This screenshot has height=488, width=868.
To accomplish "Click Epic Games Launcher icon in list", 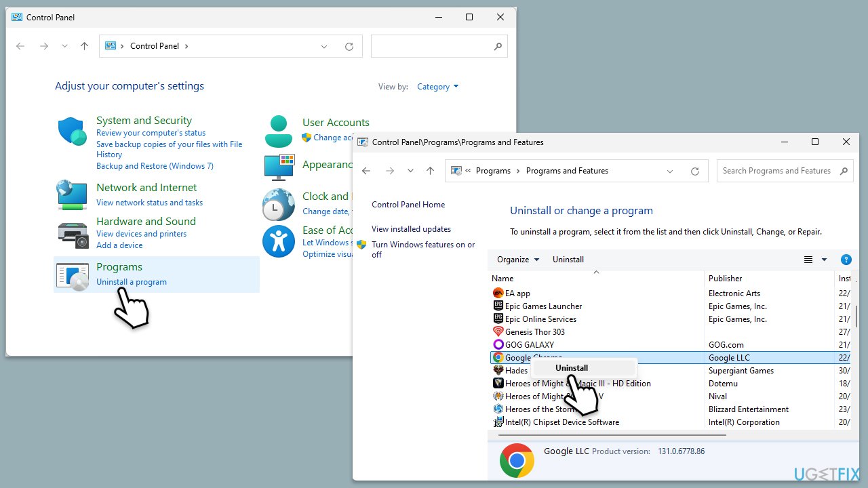I will pyautogui.click(x=498, y=306).
